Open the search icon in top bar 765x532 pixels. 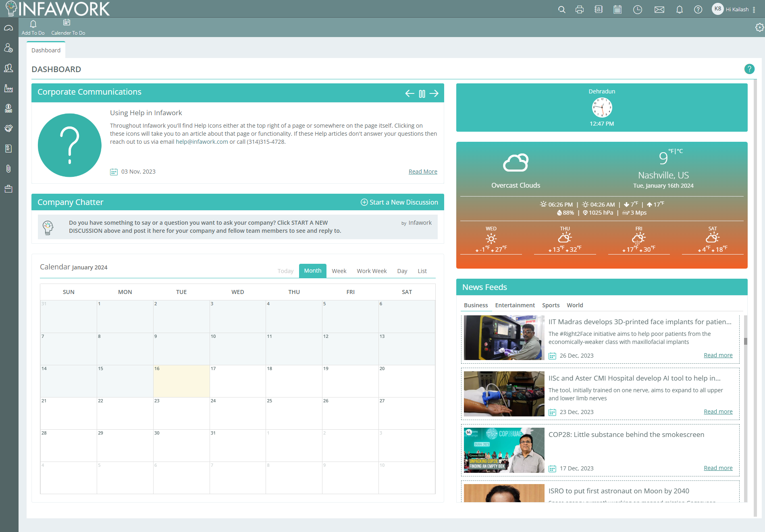(x=561, y=10)
